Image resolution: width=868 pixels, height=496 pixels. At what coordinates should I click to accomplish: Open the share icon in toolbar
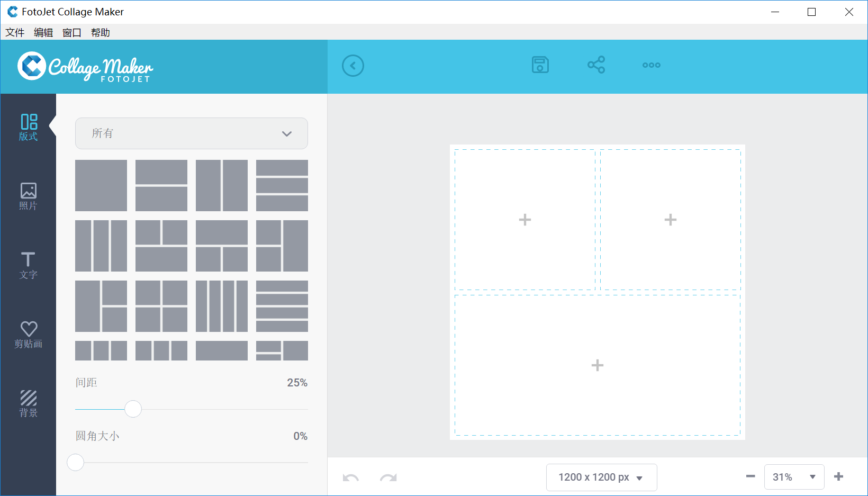point(596,65)
